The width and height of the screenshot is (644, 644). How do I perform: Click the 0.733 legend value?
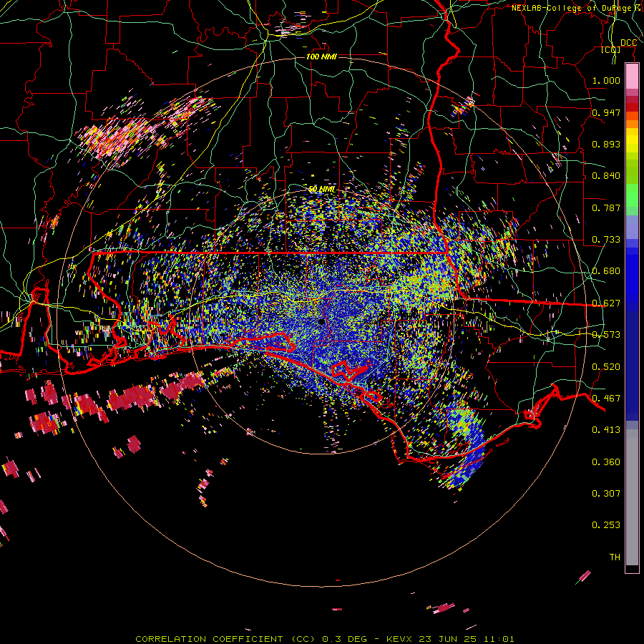coord(606,240)
